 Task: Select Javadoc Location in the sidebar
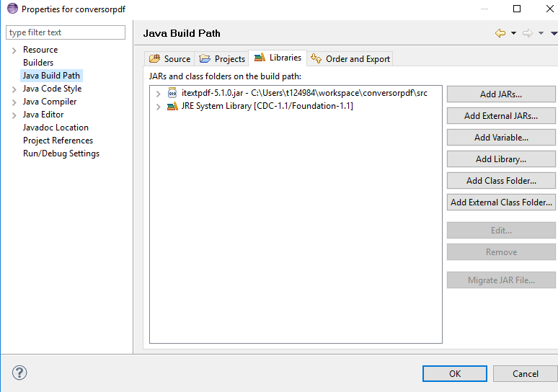pyautogui.click(x=56, y=128)
